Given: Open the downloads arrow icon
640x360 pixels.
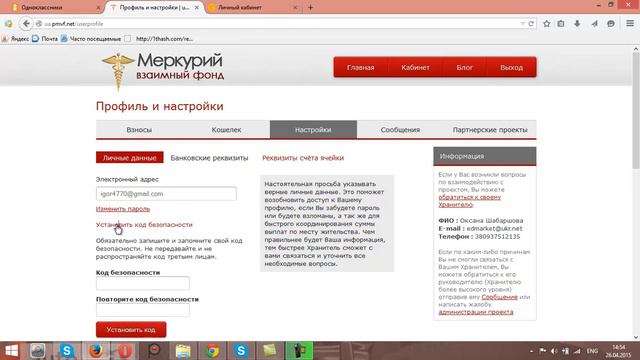Looking at the screenshot, I should [x=577, y=24].
